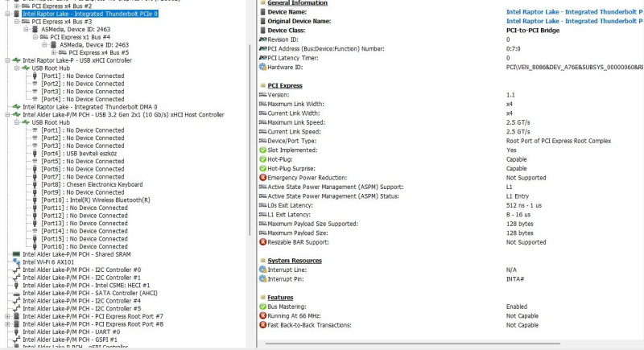Collapse the Alder Lake USB 3.2 xHCI controller node

coord(7,115)
